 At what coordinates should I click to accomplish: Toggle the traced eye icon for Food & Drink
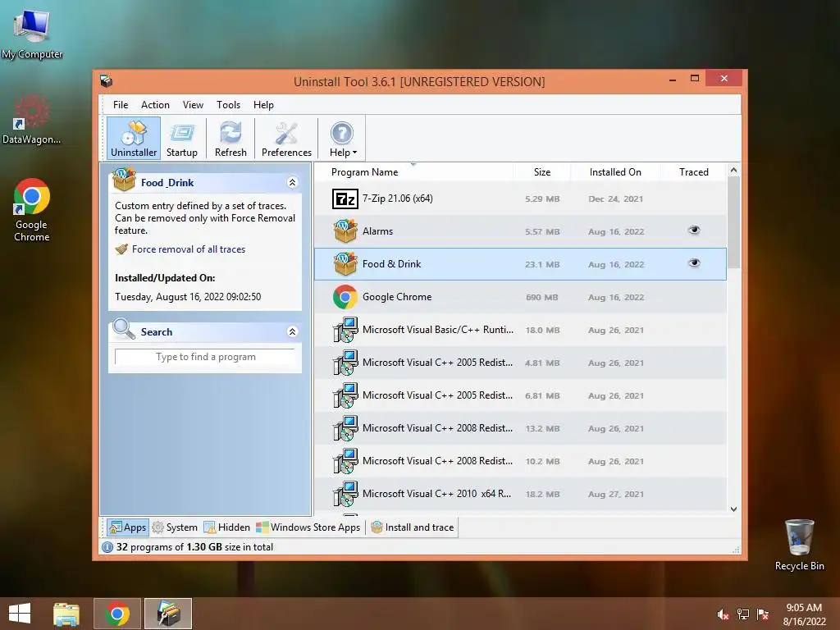[x=694, y=263]
